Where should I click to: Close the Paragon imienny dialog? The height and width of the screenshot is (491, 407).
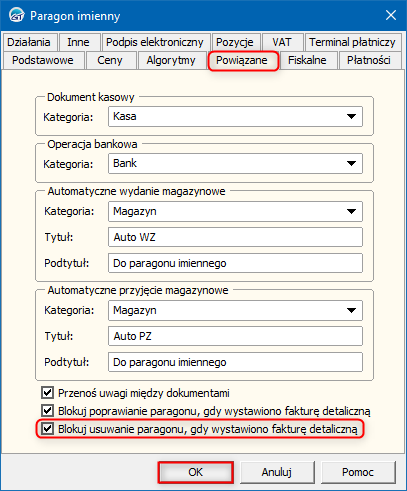[391, 15]
